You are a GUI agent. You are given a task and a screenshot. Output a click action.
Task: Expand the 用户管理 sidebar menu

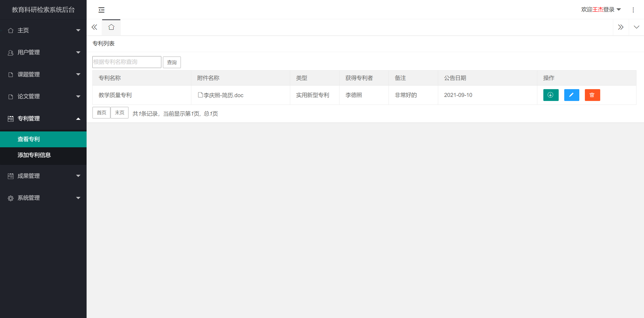[43, 52]
